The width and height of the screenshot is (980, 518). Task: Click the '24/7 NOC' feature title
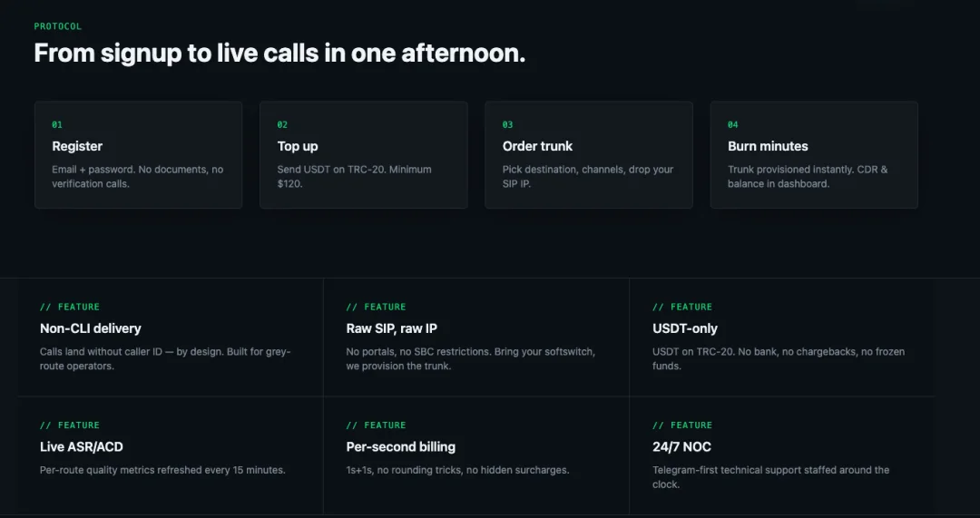[681, 446]
